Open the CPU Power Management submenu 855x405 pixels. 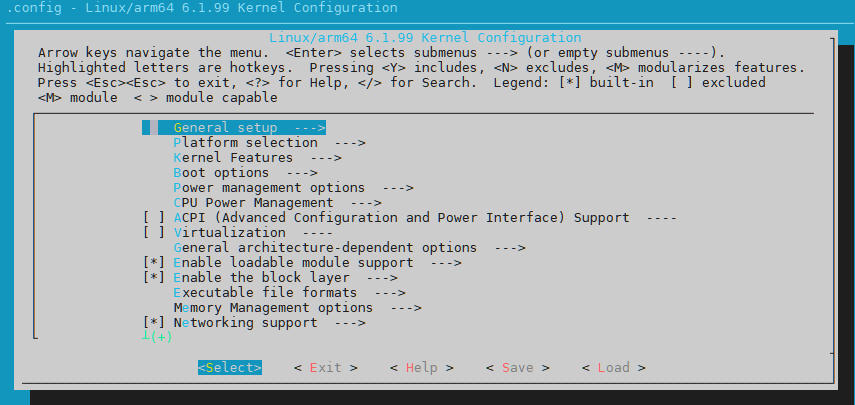click(x=278, y=203)
